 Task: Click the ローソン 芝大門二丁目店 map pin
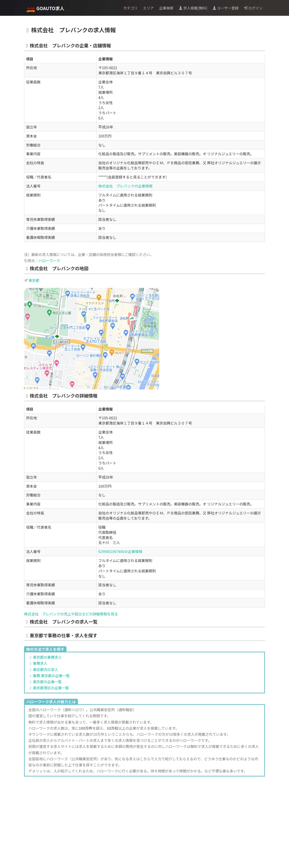tap(88, 327)
